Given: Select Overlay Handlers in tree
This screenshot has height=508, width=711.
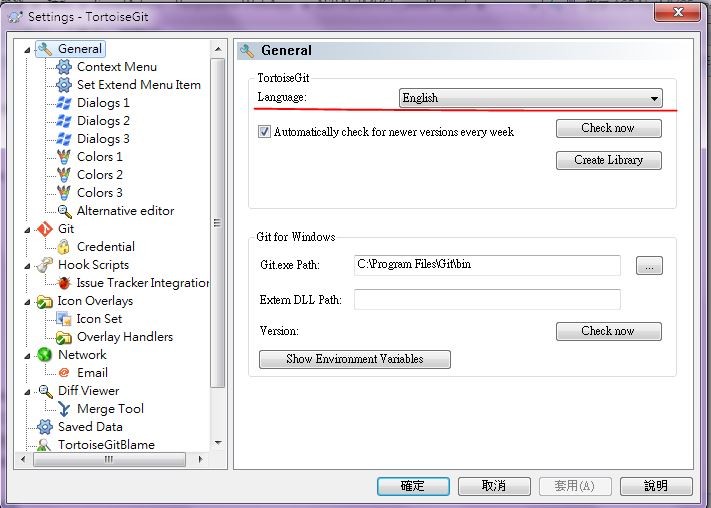Looking at the screenshot, I should (125, 337).
